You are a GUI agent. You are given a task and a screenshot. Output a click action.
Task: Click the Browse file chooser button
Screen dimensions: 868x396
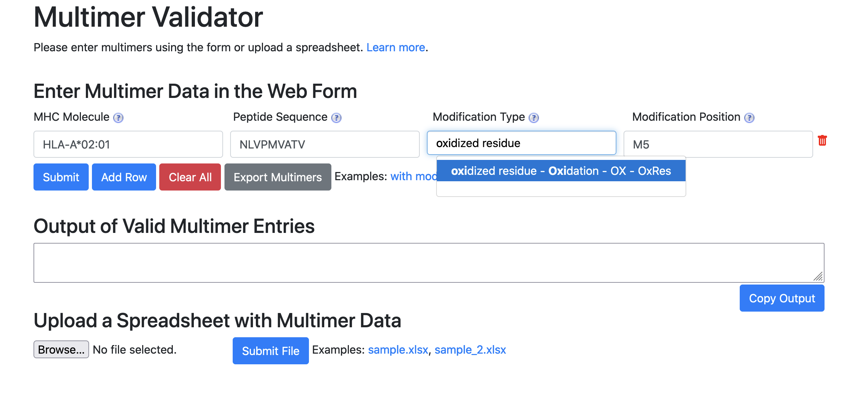click(x=61, y=350)
